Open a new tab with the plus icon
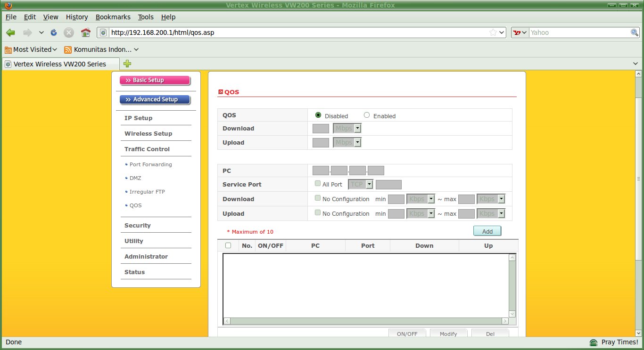The height and width of the screenshot is (350, 644). (127, 64)
